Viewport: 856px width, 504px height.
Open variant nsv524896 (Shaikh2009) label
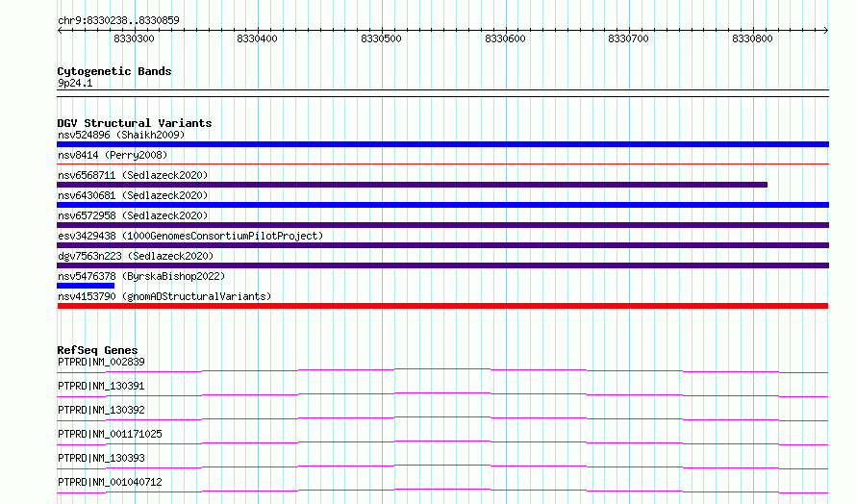tap(121, 135)
